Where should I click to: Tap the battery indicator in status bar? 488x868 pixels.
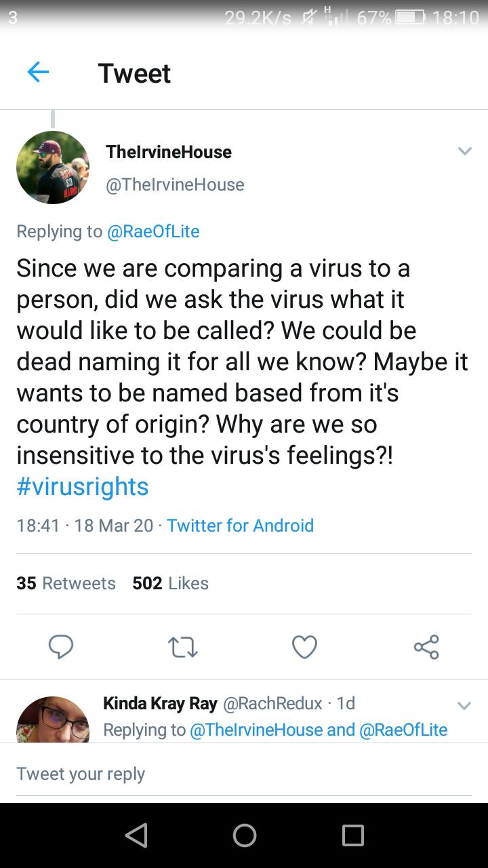409,17
